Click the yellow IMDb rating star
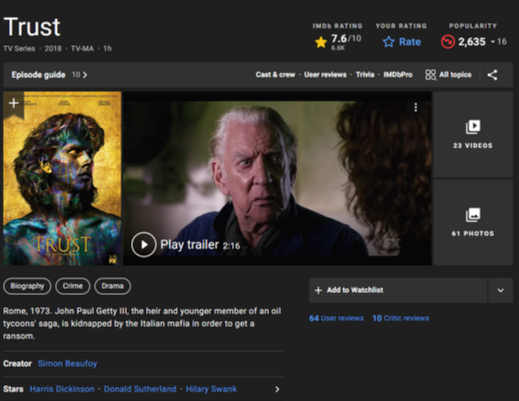This screenshot has height=401, width=519. click(321, 42)
